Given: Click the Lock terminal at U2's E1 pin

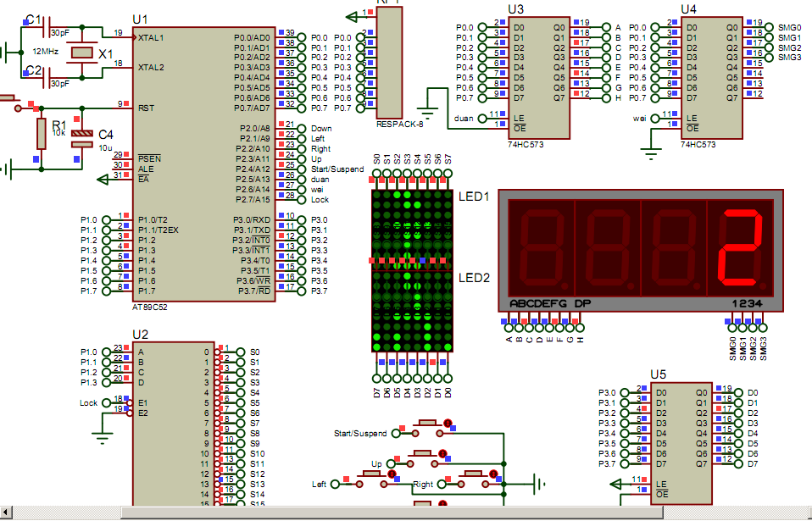Looking at the screenshot, I should [x=107, y=402].
